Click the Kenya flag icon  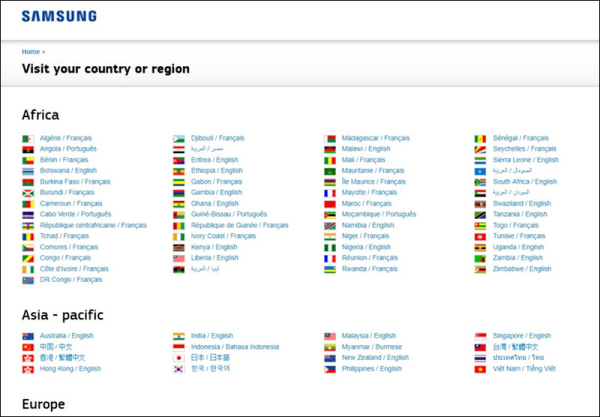179,248
